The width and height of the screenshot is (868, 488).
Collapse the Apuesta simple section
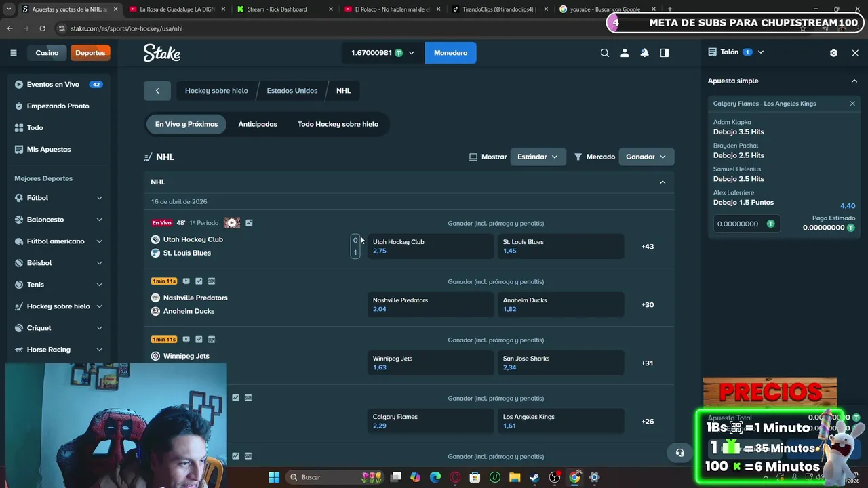pos(854,81)
